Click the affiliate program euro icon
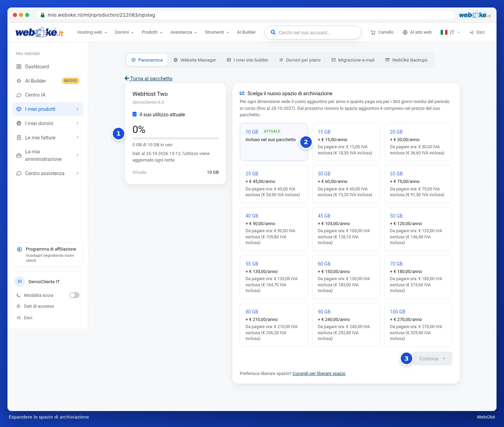 click(19, 249)
